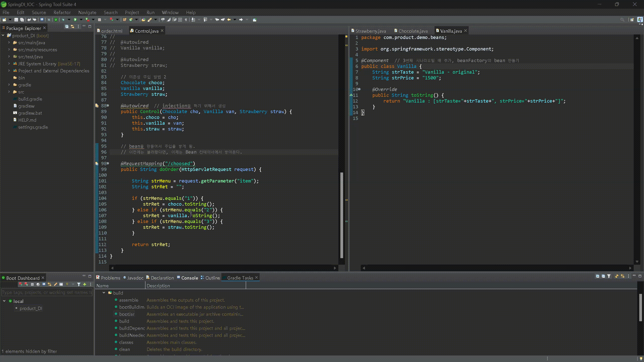The height and width of the screenshot is (362, 644).
Task: Click the Collapse All icon in Package Explorer
Action: pyautogui.click(x=67, y=26)
